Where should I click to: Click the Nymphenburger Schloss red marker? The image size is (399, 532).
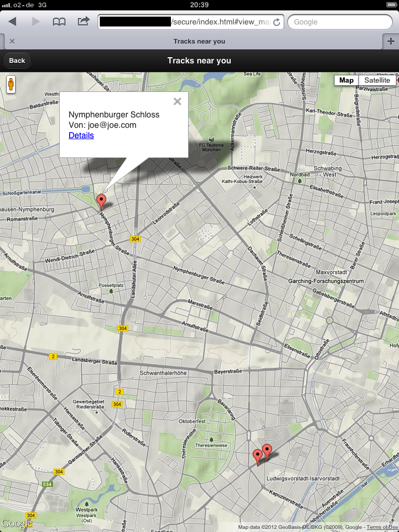click(x=101, y=202)
